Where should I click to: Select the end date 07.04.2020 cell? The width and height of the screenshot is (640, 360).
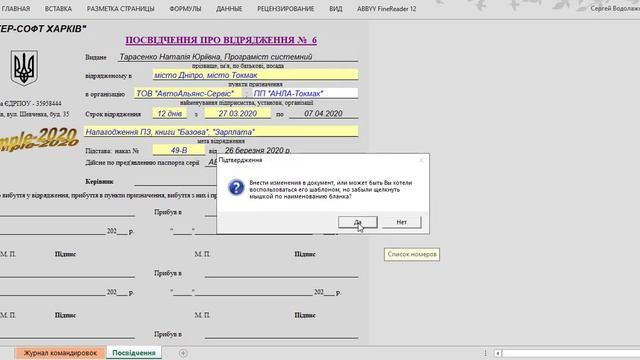(323, 113)
